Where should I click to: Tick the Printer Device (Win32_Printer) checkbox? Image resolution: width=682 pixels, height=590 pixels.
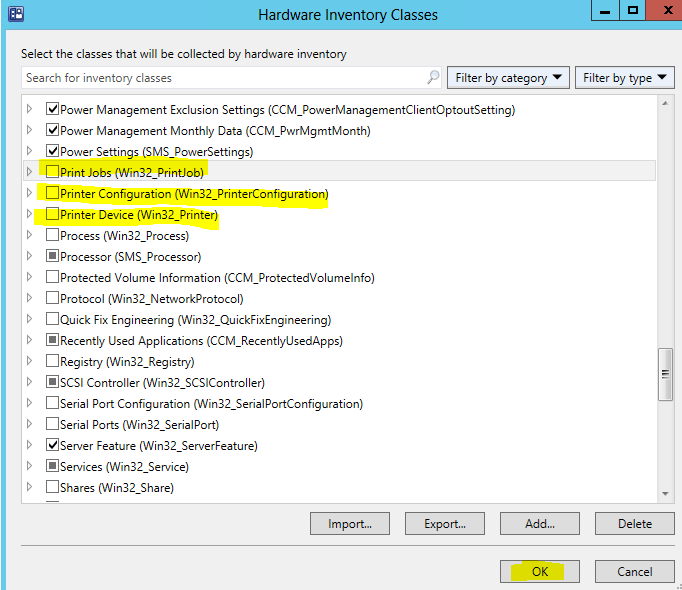click(x=53, y=215)
